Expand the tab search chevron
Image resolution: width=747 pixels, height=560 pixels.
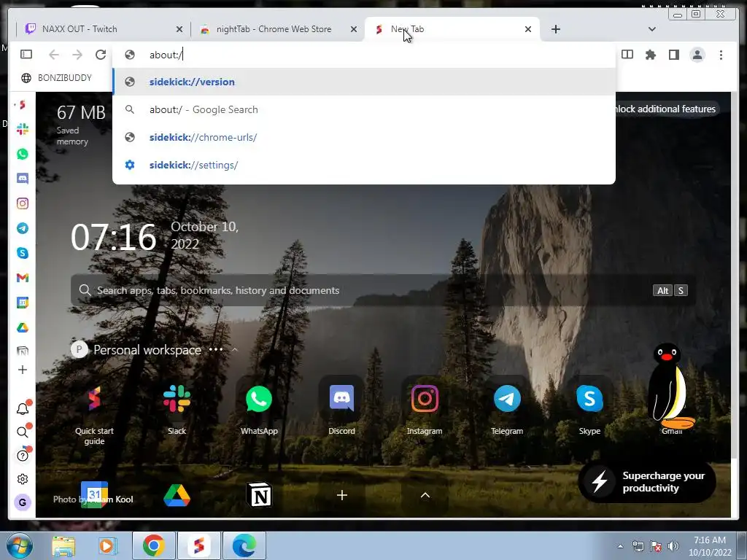651,29
